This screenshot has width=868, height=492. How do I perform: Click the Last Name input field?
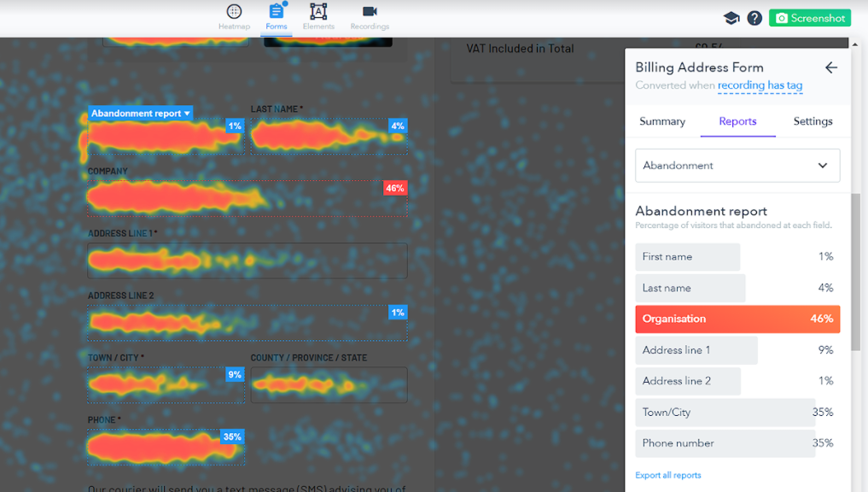tap(329, 136)
